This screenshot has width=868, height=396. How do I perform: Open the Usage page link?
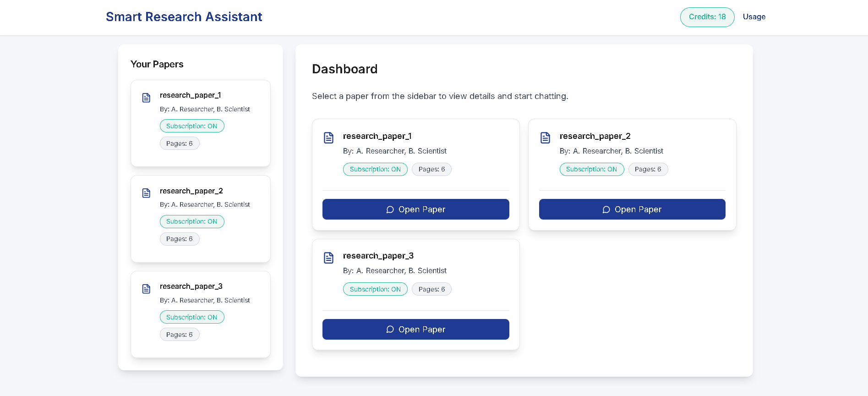754,17
